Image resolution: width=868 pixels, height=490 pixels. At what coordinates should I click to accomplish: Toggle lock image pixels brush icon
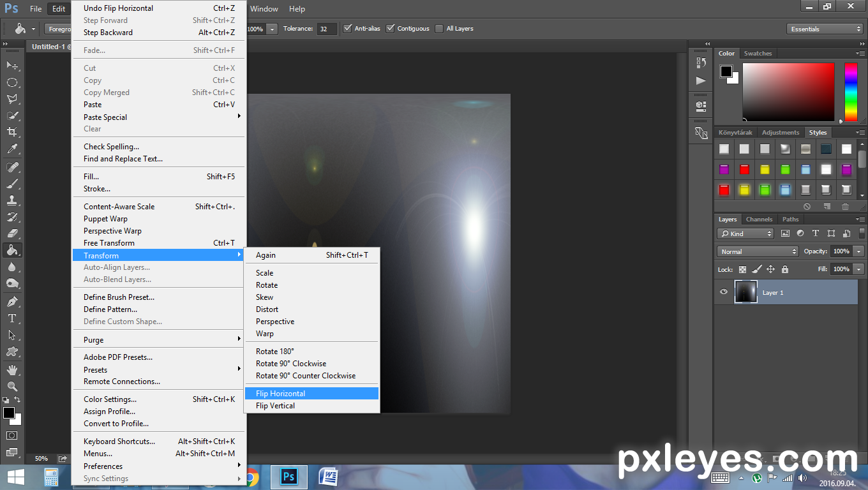756,269
